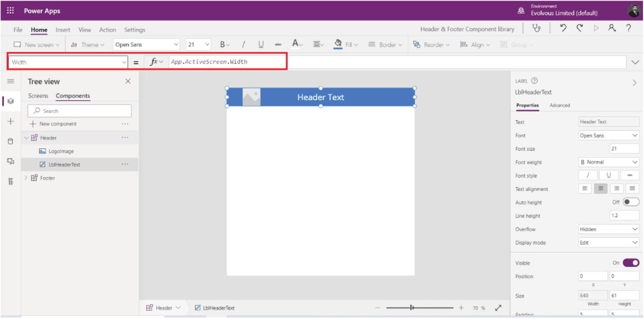Click Fill color picker in toolbar
The height and width of the screenshot is (319, 644).
click(346, 45)
